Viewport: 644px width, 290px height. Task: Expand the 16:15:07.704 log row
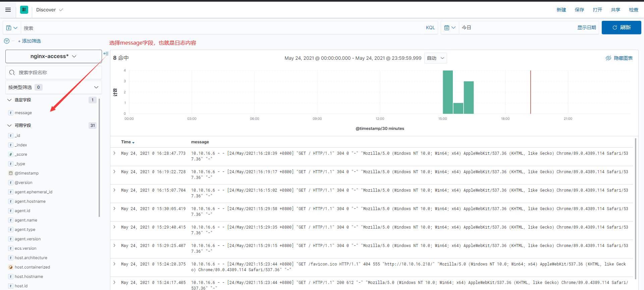114,190
